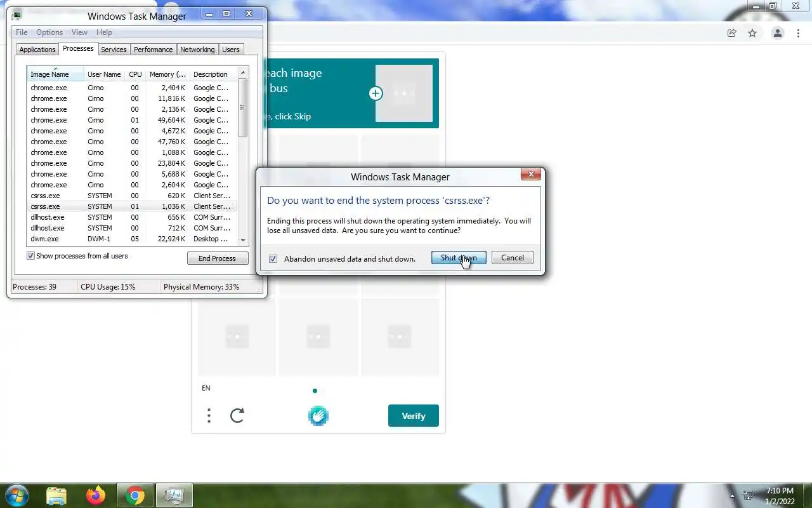The height and width of the screenshot is (508, 812).
Task: Toggle Show processes from all users
Action: tap(30, 256)
